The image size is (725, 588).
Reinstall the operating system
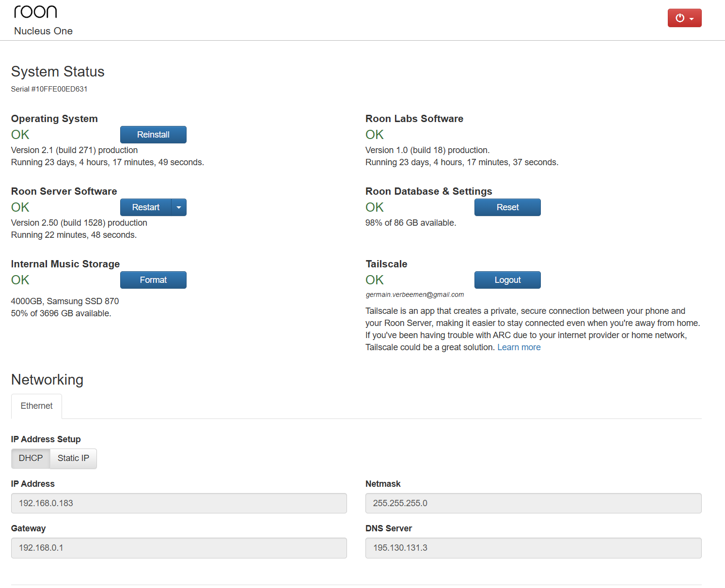click(x=153, y=135)
